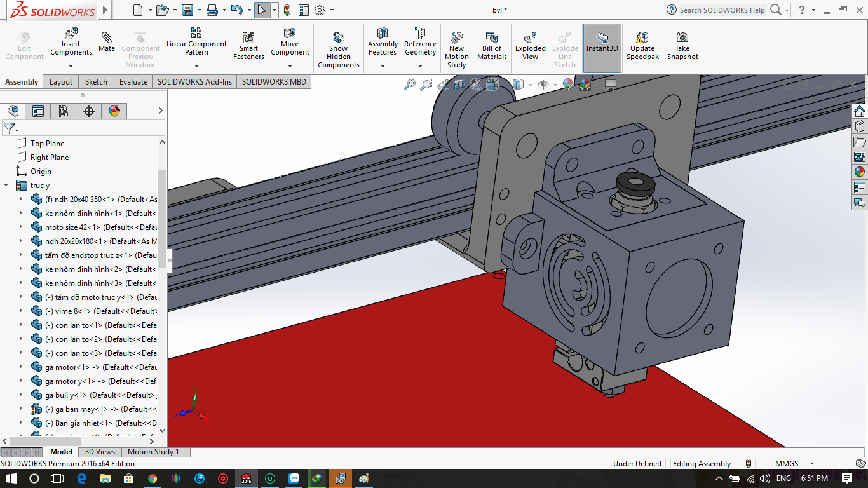Click the ENG language indicator
868x488 pixels.
[784, 478]
